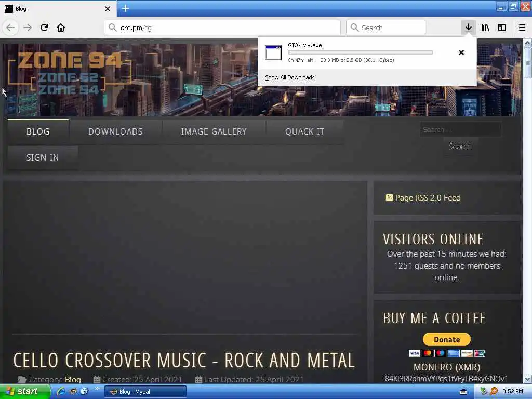Open the IMAGE GALLERY menu item

coord(214,131)
